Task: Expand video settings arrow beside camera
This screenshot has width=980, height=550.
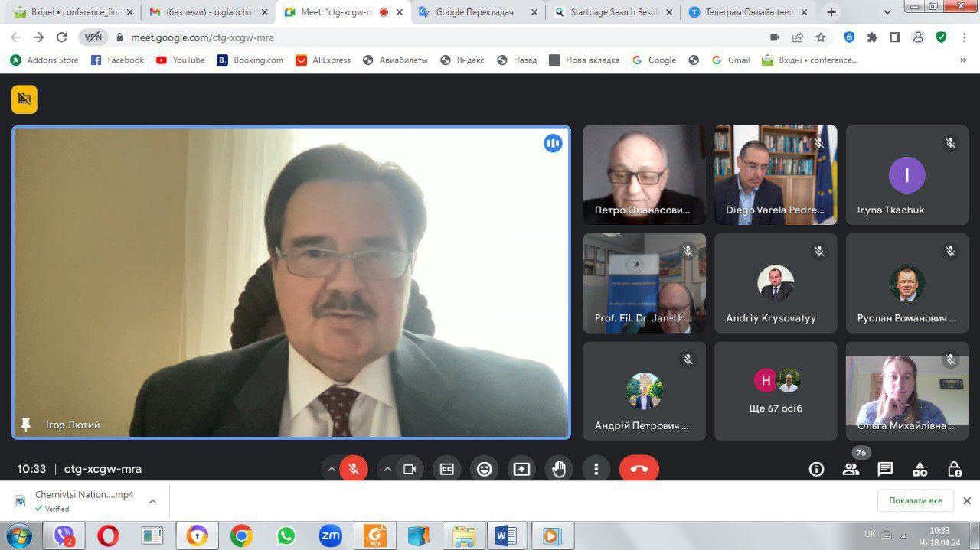Action: (x=387, y=469)
